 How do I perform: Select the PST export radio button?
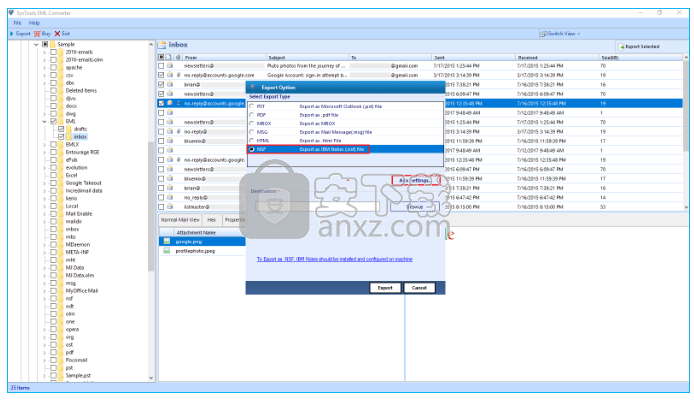click(252, 107)
